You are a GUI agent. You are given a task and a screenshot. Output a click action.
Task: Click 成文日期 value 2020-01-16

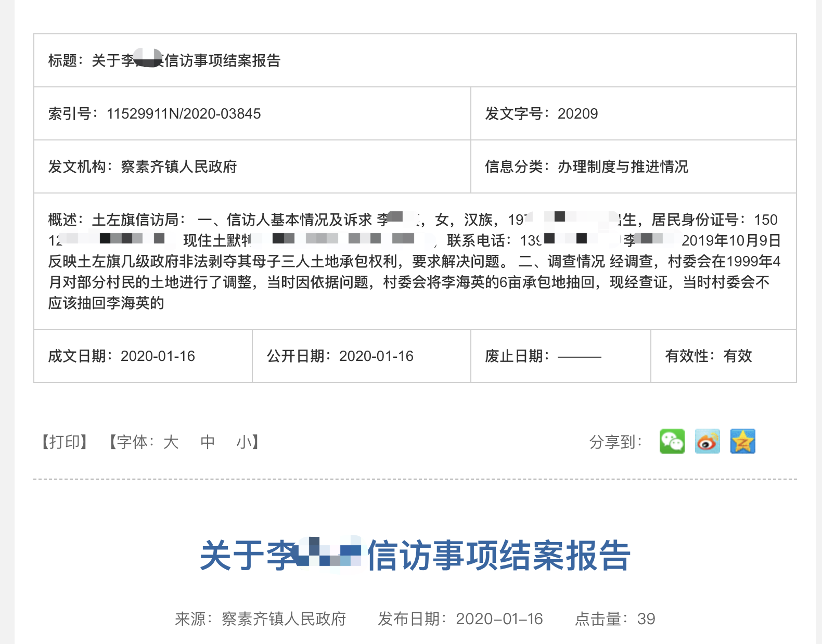coord(158,356)
